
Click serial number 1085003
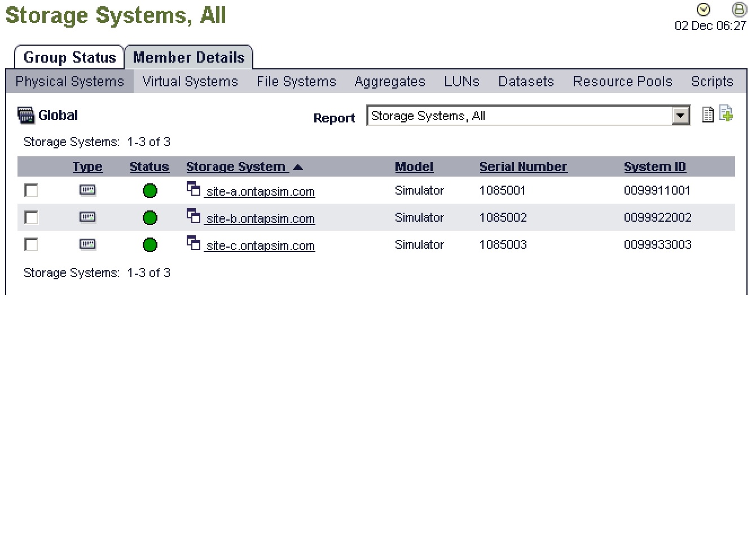coord(503,245)
